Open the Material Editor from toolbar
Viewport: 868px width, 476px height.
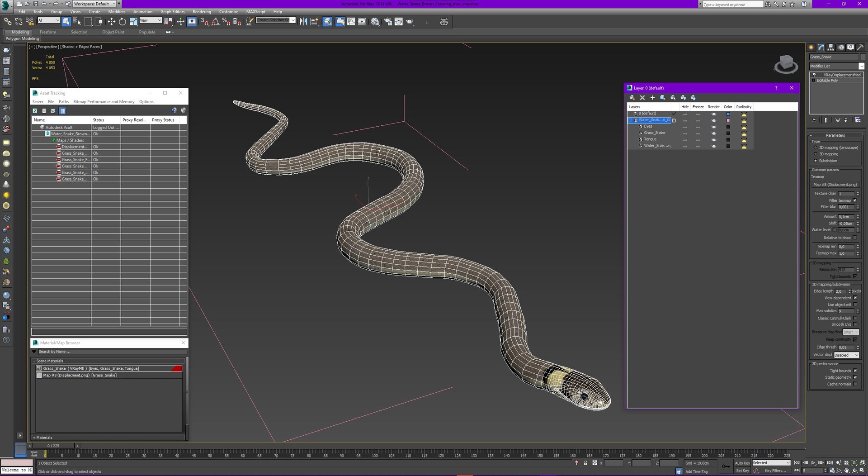pyautogui.click(x=375, y=21)
